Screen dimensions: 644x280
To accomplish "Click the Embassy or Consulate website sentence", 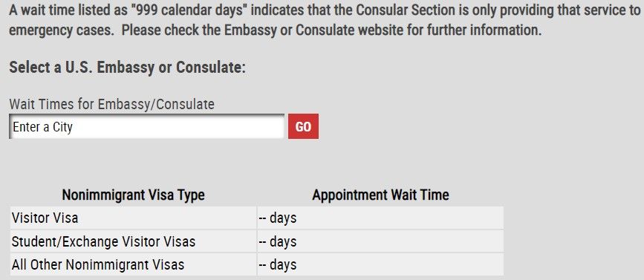I will click(x=331, y=30).
